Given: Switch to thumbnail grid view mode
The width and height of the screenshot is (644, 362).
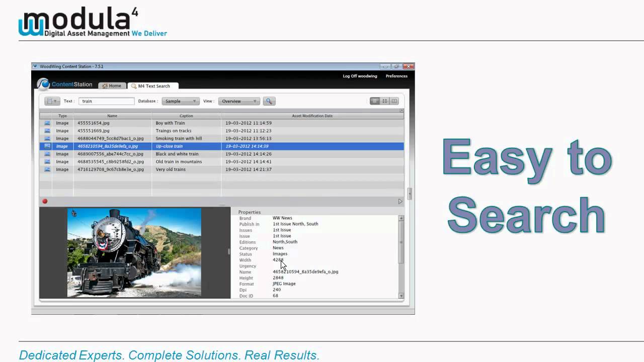Looking at the screenshot, I should tap(385, 101).
